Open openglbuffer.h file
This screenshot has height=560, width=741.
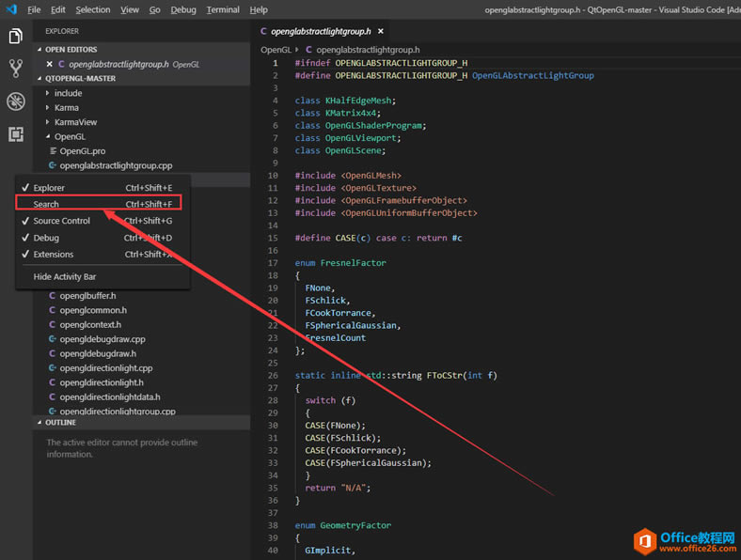(87, 296)
